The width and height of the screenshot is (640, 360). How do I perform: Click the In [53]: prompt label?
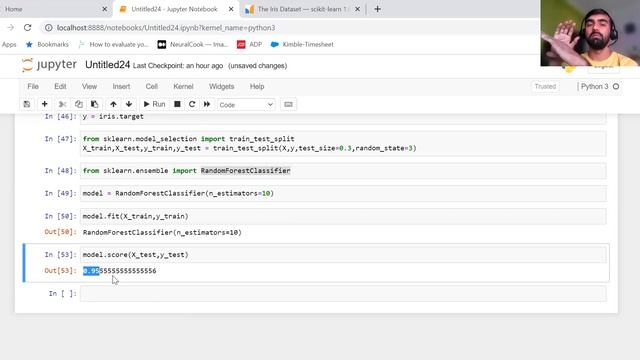60,255
